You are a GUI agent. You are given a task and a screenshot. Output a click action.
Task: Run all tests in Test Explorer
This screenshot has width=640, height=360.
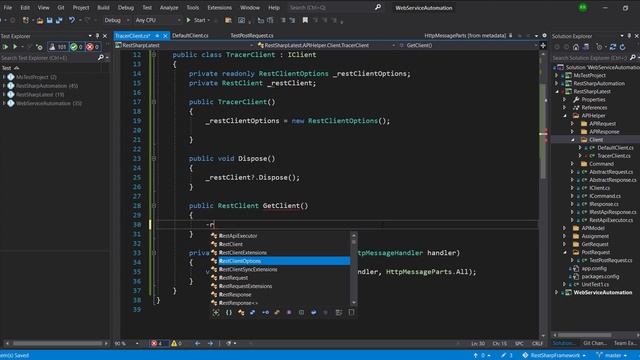(x=5, y=47)
